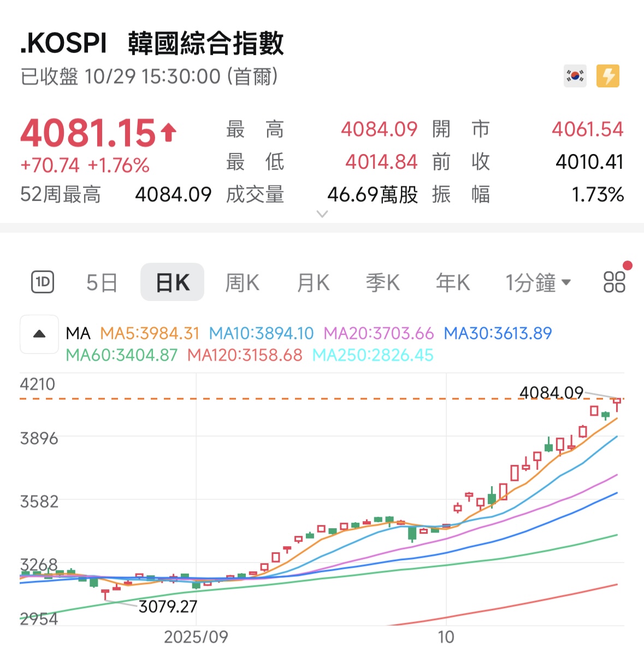Tap the MA250:2826.45 indicator label
This screenshot has width=644, height=661.
373,355
